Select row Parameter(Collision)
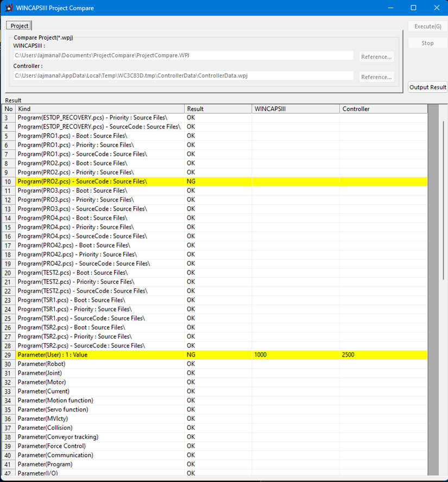 (214, 428)
